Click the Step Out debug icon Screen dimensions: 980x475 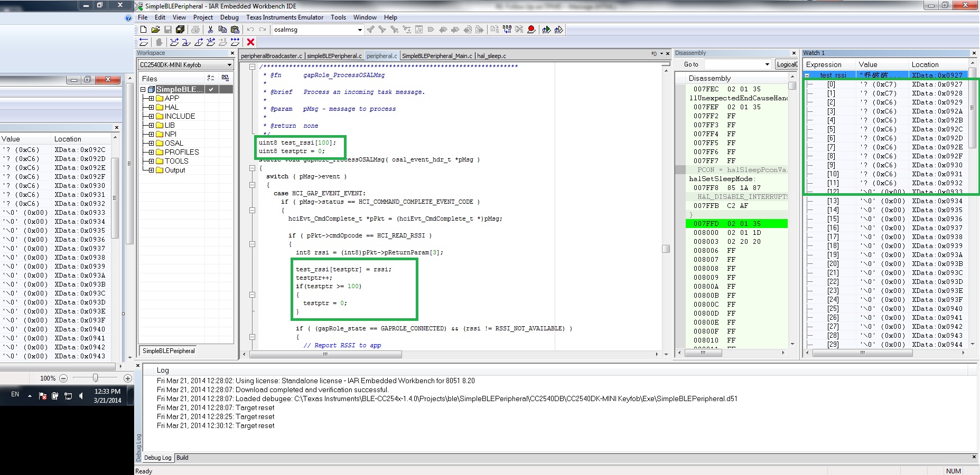click(x=199, y=42)
